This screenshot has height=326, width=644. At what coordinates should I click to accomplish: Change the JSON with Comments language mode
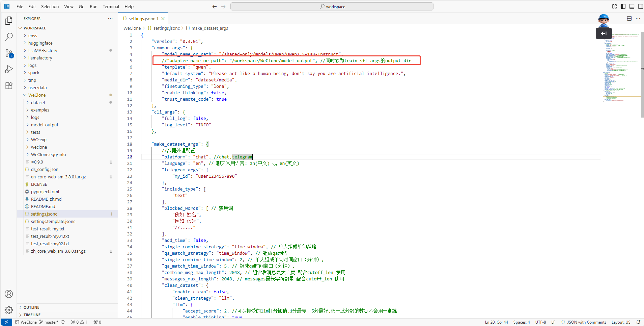(x=586, y=322)
